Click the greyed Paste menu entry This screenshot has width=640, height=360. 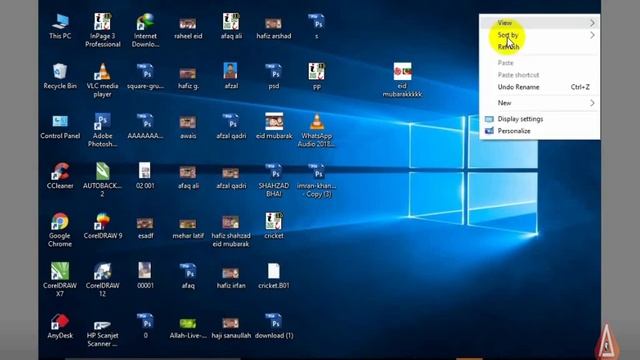(x=540, y=63)
